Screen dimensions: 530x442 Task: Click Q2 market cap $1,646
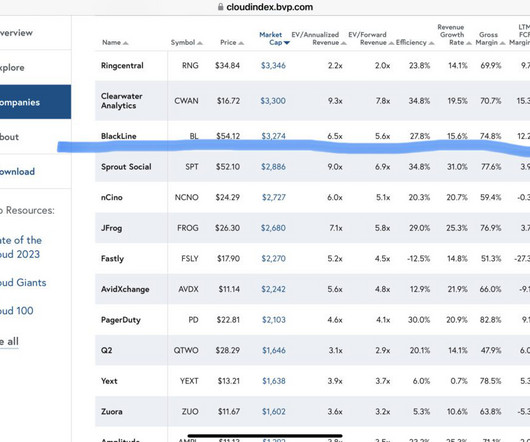pos(274,350)
